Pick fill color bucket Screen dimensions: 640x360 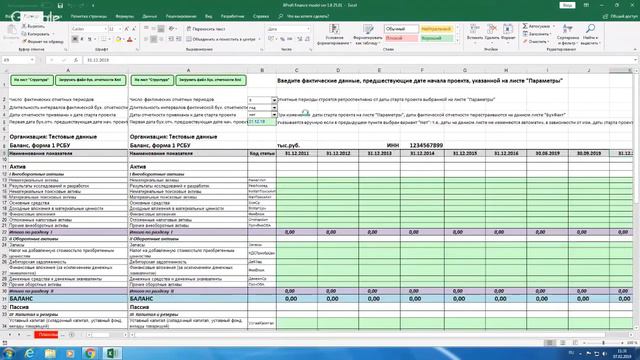tap(118, 39)
